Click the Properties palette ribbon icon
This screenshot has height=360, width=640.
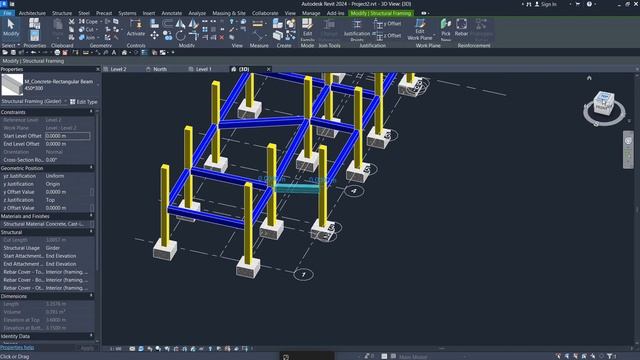(35, 36)
